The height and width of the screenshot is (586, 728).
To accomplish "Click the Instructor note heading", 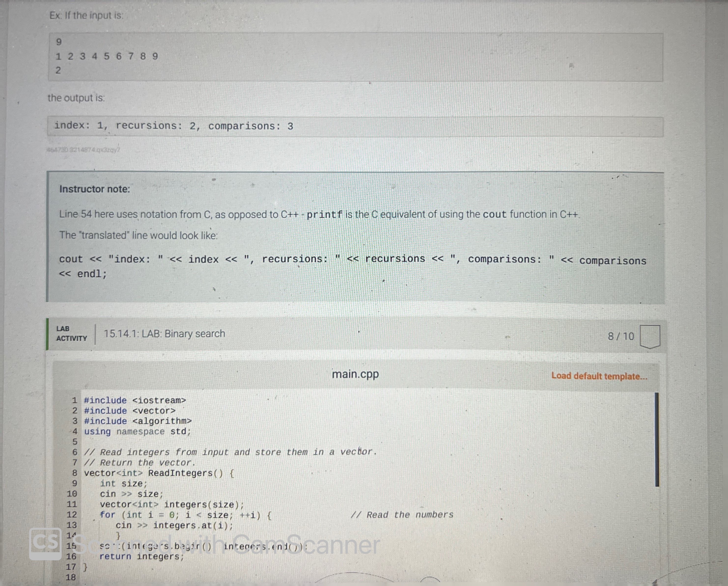I will 95,189.
